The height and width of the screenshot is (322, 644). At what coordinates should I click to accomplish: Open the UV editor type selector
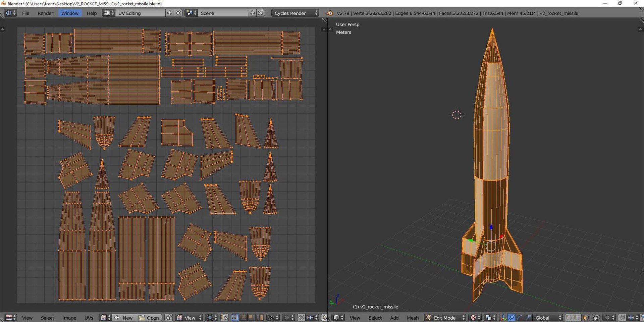[x=11, y=318]
